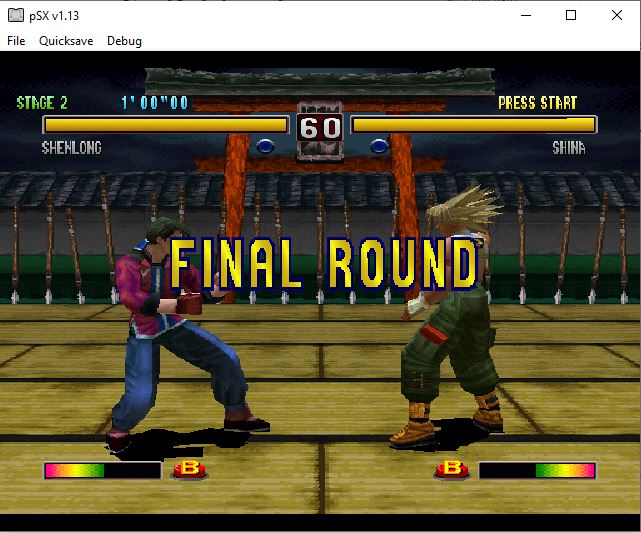Viewport: 641px width, 533px height.
Task: Click Shina's blue round-win indicator
Action: coord(379,146)
